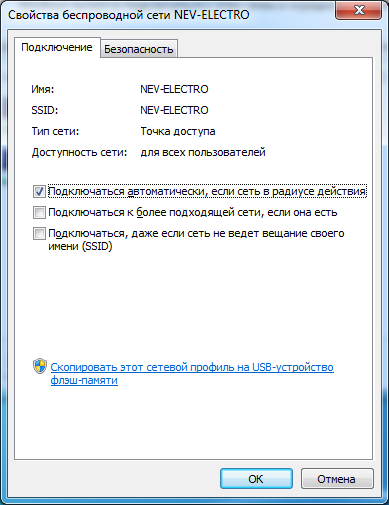Screen dimensions: 389x505
Task: Select the Подключение tab
Action: 57,47
